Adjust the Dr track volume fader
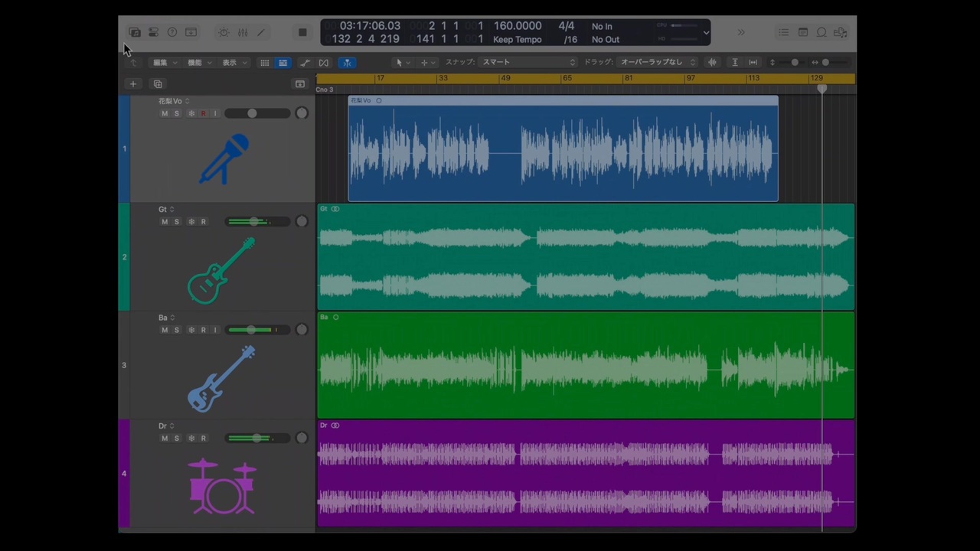Viewport: 980px width, 551px height. [x=256, y=438]
